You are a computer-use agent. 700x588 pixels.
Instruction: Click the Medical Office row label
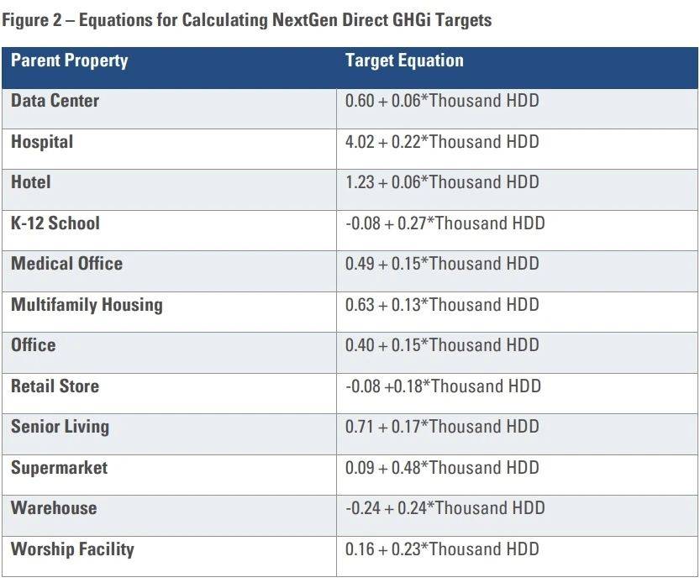[66, 264]
